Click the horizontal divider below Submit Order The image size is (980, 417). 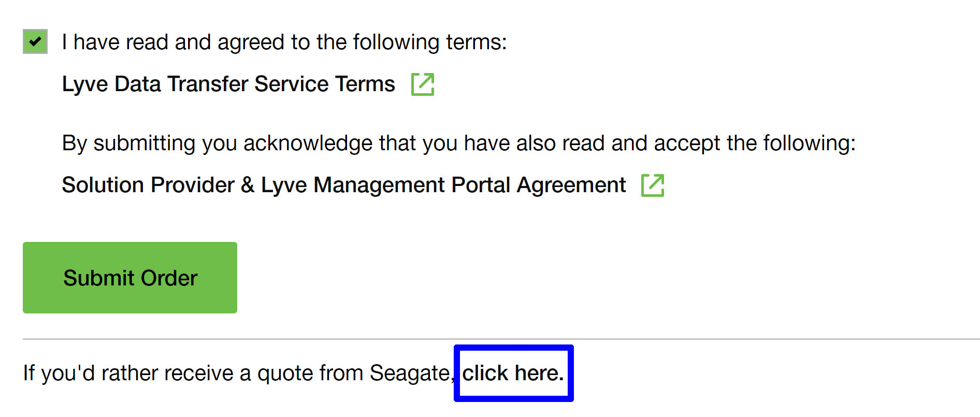pos(501,339)
